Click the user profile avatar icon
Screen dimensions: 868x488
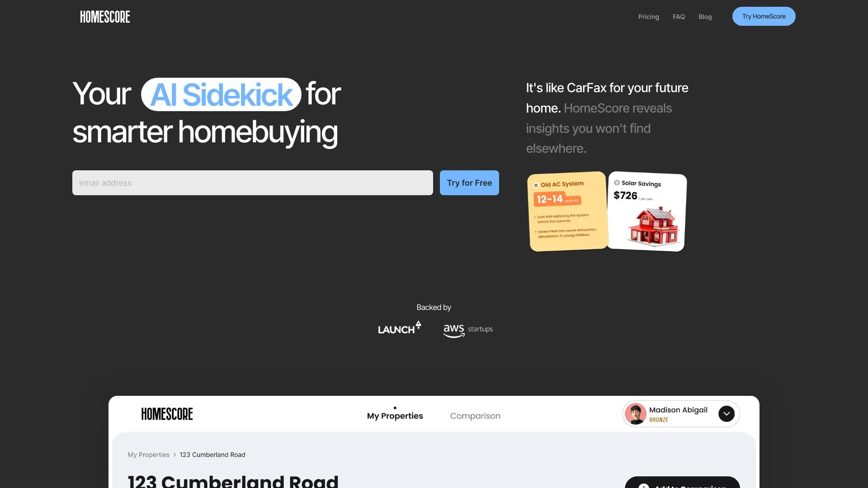coord(636,413)
